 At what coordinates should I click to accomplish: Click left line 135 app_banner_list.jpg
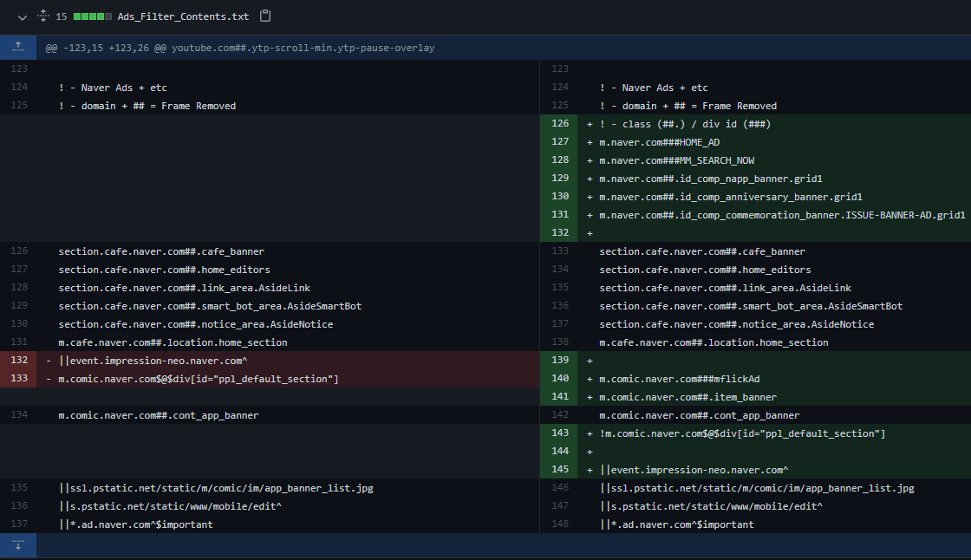(216, 488)
